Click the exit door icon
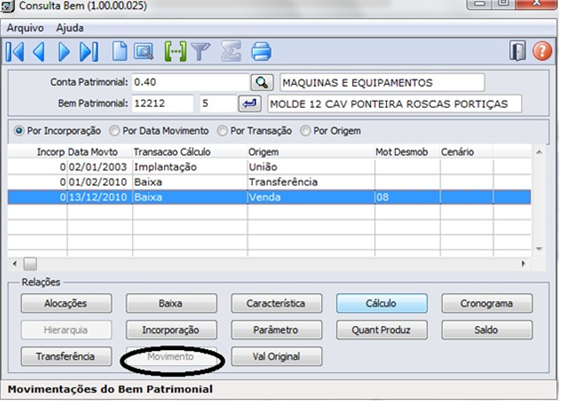Viewport: 567px width, 401px height. point(517,51)
